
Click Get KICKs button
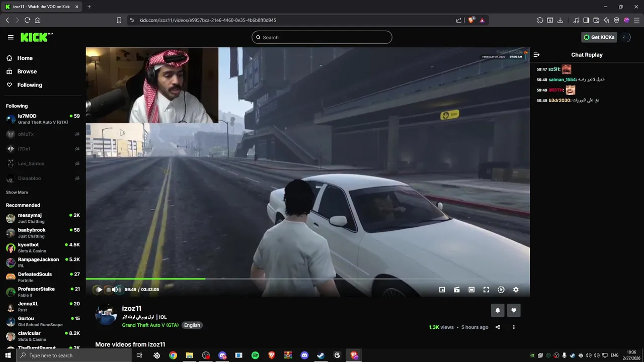coord(599,37)
